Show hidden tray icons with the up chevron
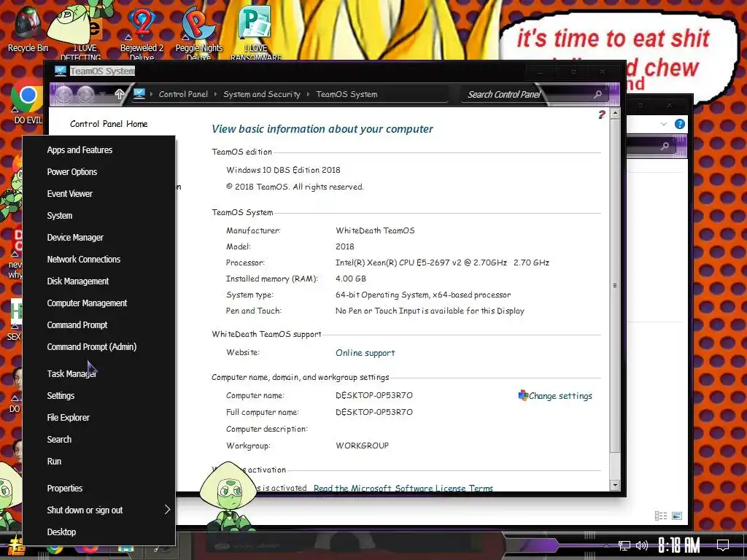The image size is (747, 560). (606, 545)
